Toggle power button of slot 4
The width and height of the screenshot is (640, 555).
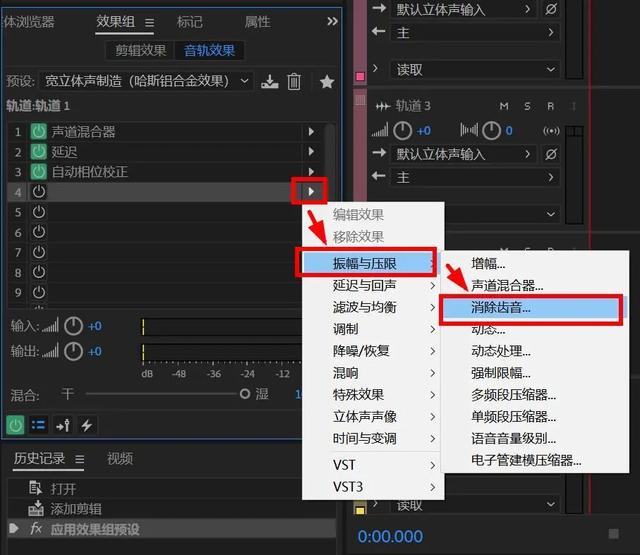[x=39, y=192]
